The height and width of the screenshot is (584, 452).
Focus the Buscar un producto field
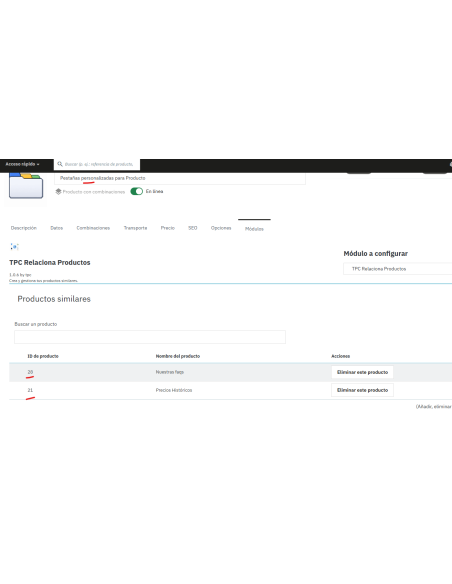coord(150,337)
